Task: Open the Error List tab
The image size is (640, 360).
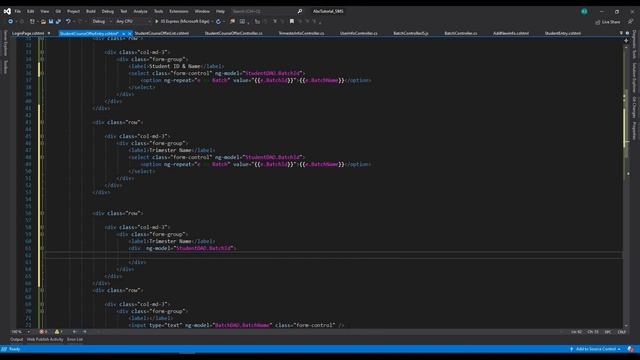Action: click(75, 340)
